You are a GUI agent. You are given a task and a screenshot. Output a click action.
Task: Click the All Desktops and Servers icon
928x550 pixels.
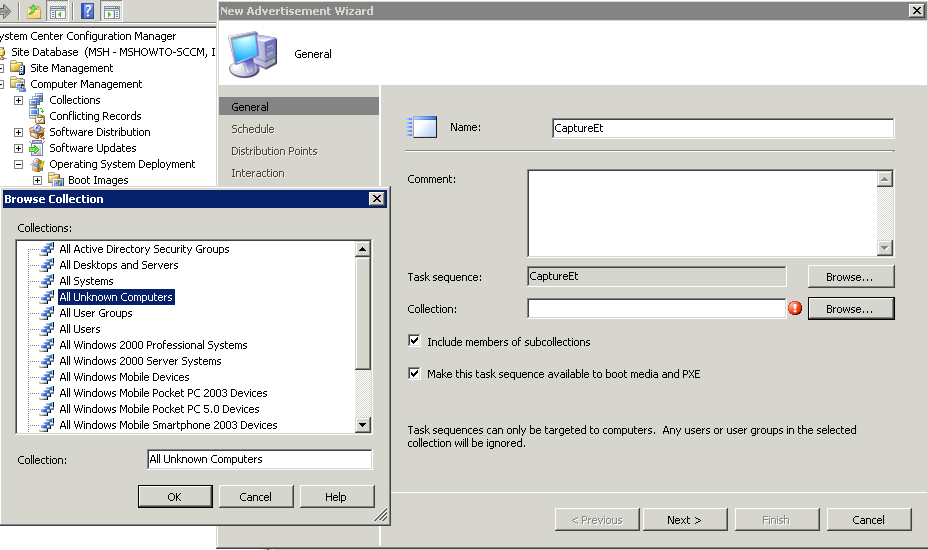pos(47,265)
